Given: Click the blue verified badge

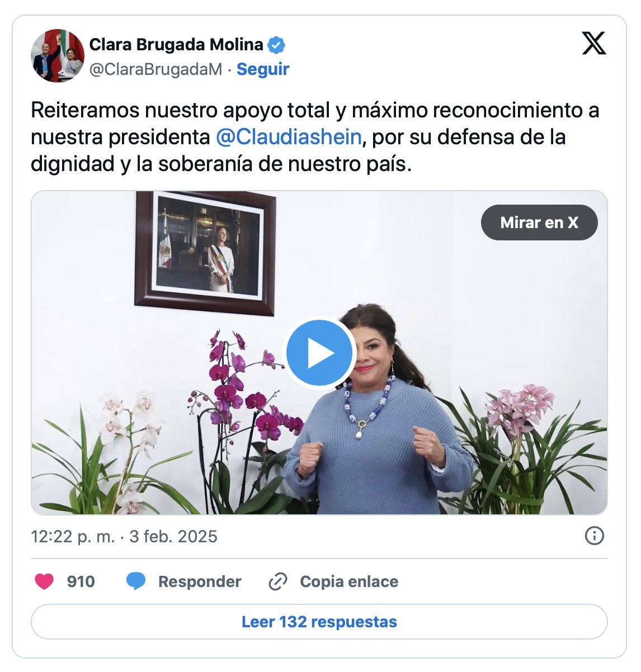Looking at the screenshot, I should coord(277,44).
